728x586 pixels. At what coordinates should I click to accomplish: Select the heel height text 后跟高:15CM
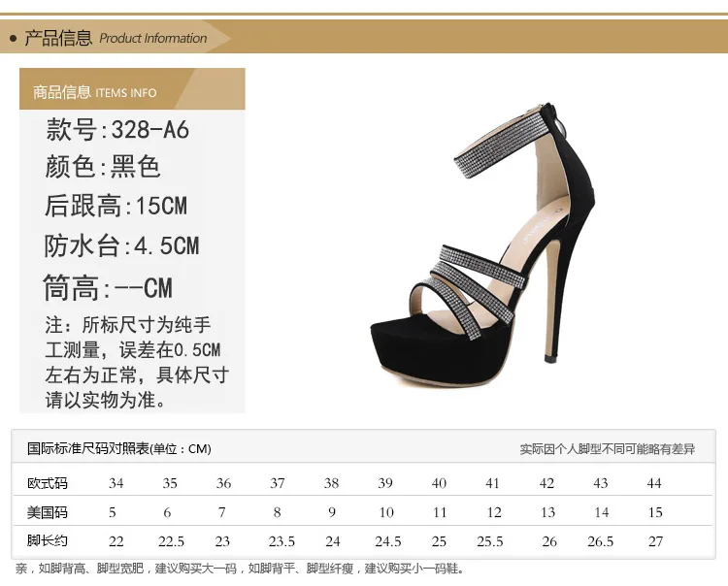pos(116,206)
